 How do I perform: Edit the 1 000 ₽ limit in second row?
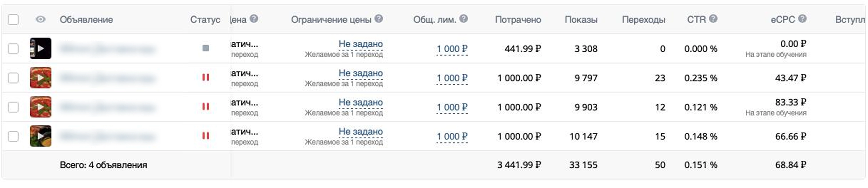tap(452, 78)
